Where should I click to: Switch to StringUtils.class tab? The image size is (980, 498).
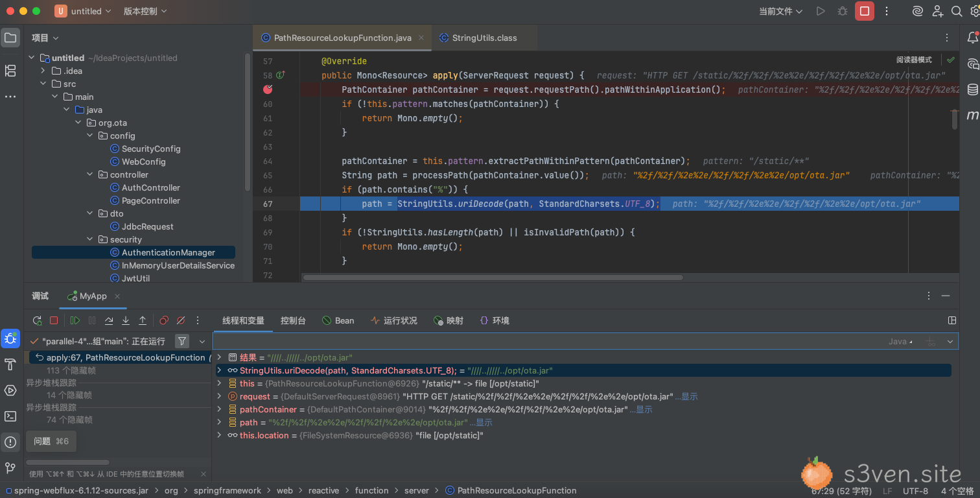pos(478,38)
